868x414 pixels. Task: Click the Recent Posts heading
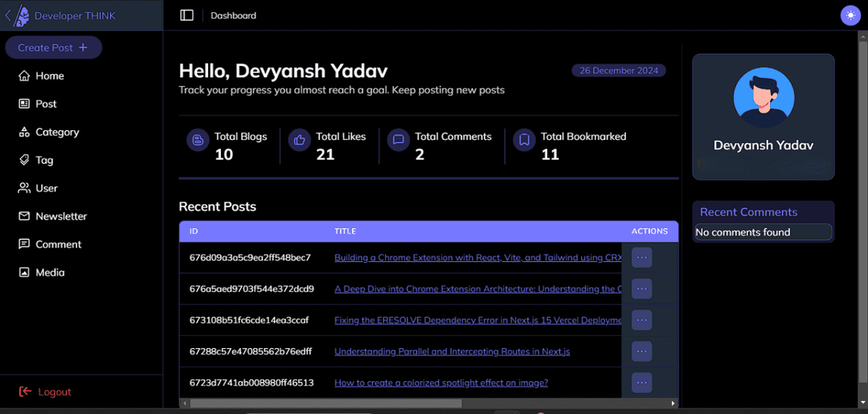pos(218,207)
